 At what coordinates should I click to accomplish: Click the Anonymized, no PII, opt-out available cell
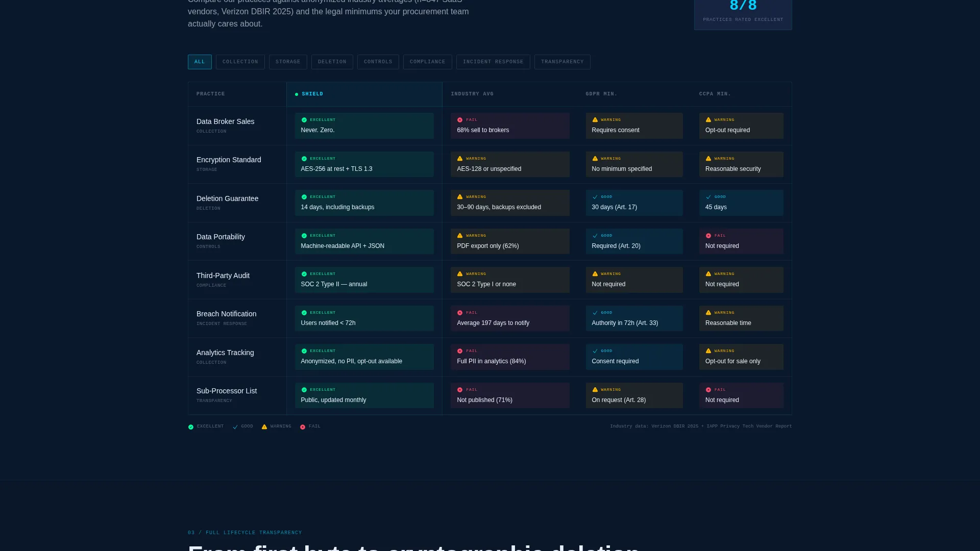point(364,357)
